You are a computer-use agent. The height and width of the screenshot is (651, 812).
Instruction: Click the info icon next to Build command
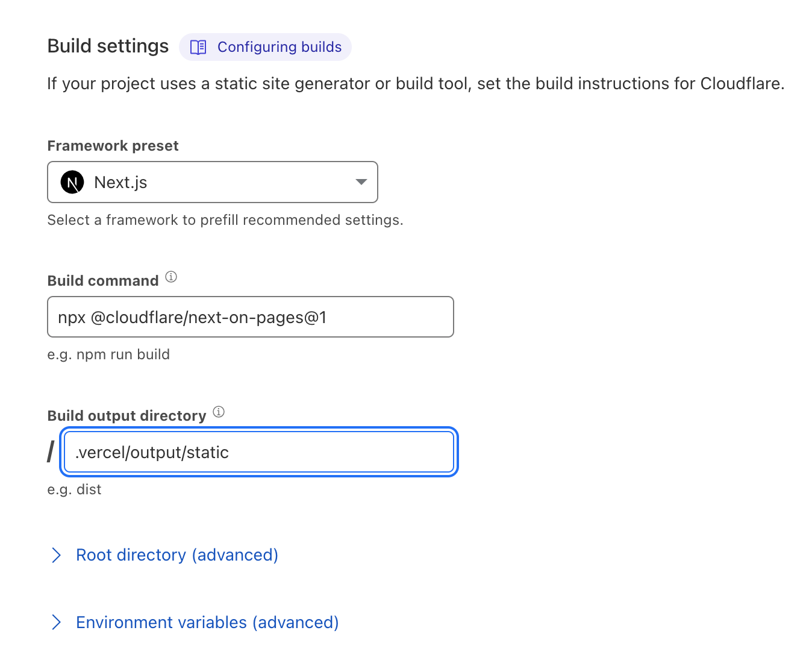pos(171,277)
